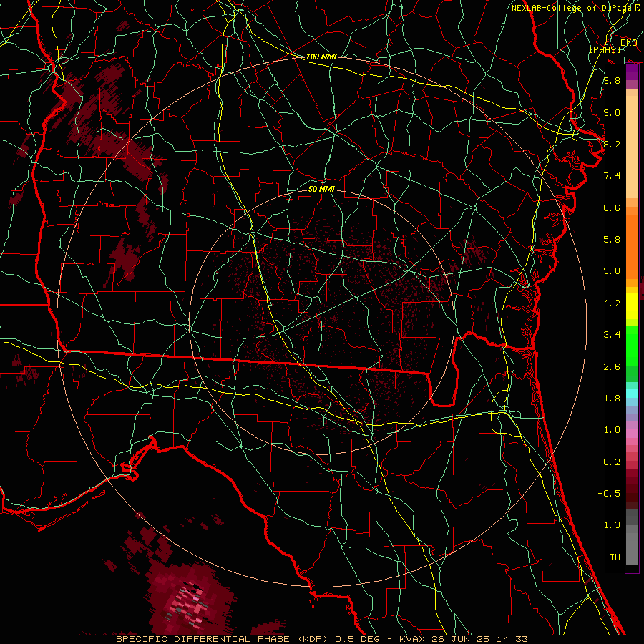The height and width of the screenshot is (644, 644).
Task: Select the -1.3 legend value
Action: tap(609, 525)
